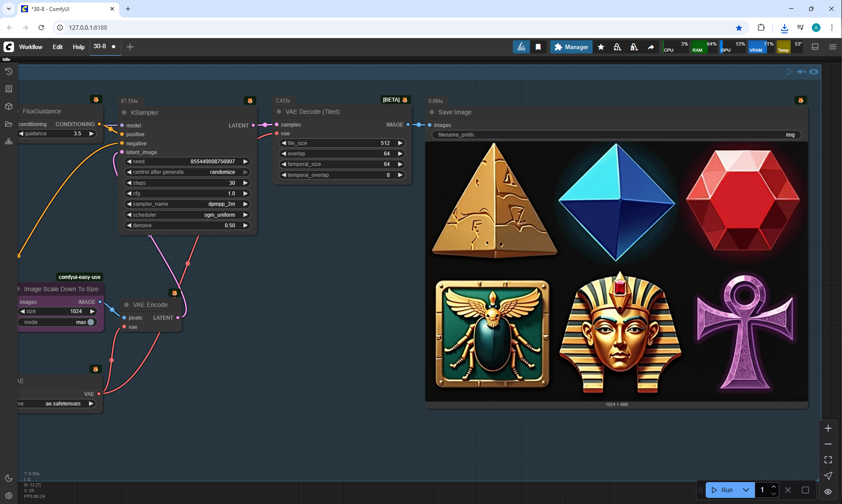This screenshot has width=842, height=504.
Task: Click the bookmark icon next to Manager
Action: (x=538, y=47)
